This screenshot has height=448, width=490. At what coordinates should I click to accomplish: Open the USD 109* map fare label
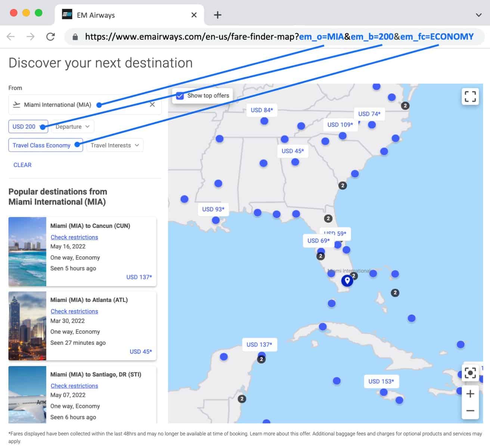pos(340,125)
